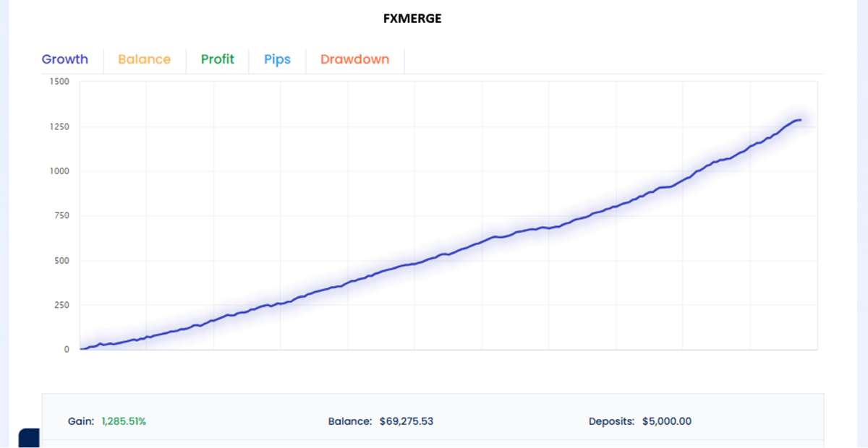The width and height of the screenshot is (868, 448).
Task: Select the $69,275.53 balance amount
Action: tap(406, 421)
